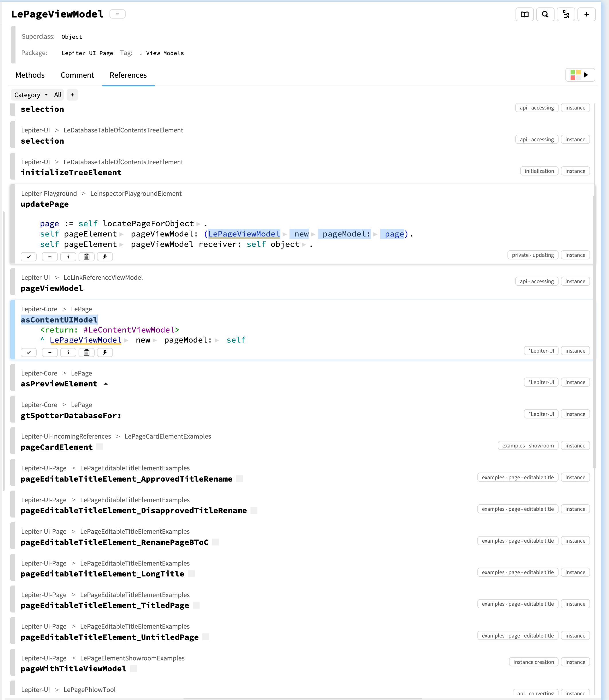Switch to the Methods tab
The height and width of the screenshot is (700, 609).
coord(30,75)
